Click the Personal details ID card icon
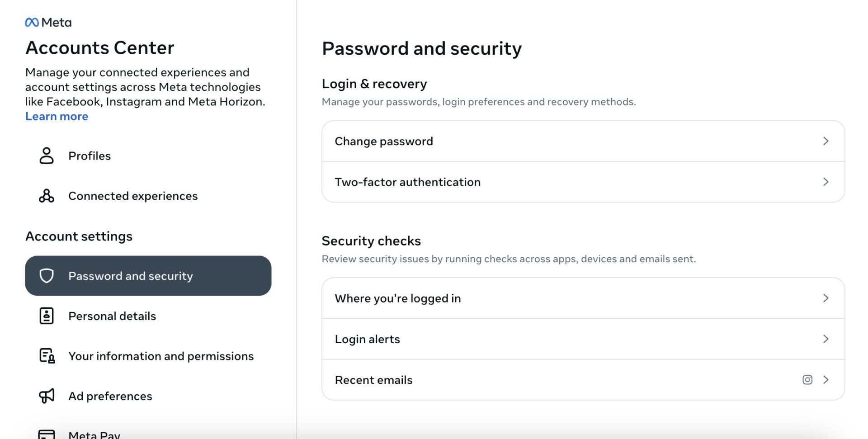The image size is (868, 439). click(x=47, y=316)
